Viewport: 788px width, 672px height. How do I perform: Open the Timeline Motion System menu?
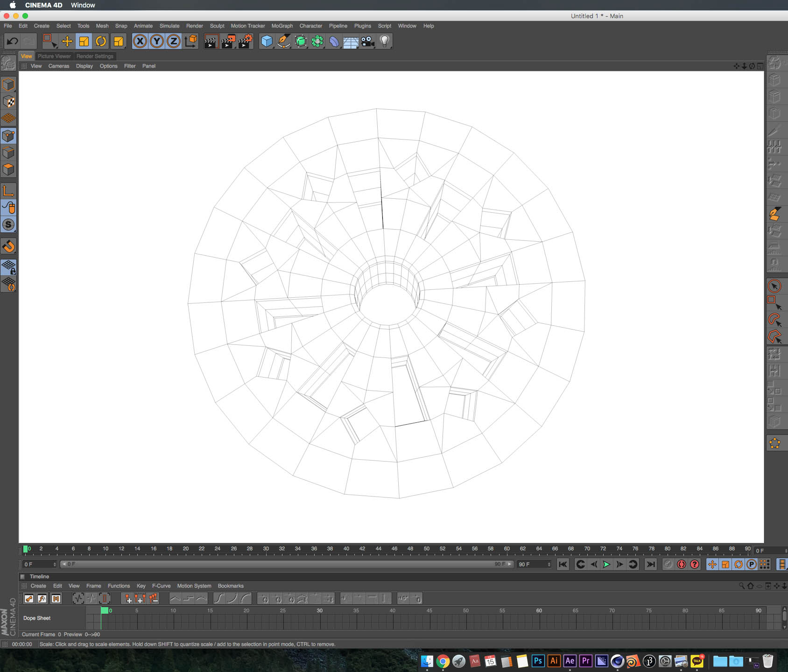click(x=194, y=586)
